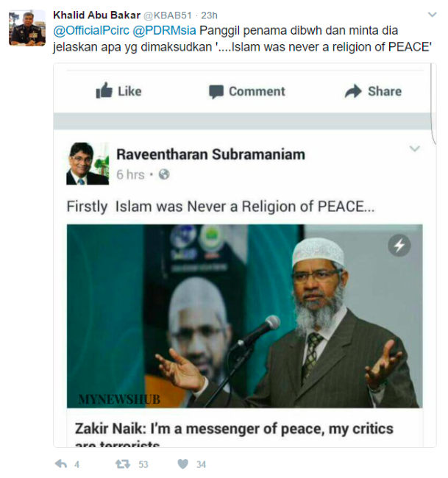448x478 pixels.
Task: Click the thumbs-up Like icon
Action: click(104, 91)
